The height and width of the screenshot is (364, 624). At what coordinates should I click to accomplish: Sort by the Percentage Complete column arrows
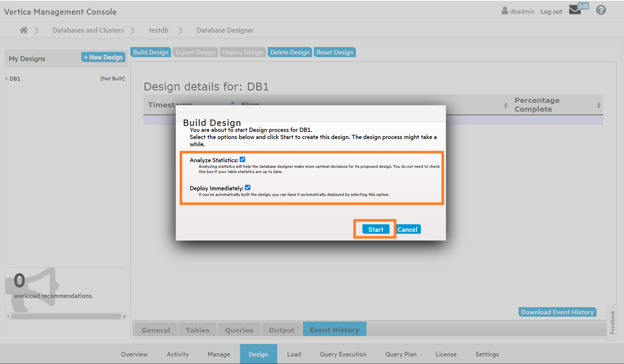point(599,105)
